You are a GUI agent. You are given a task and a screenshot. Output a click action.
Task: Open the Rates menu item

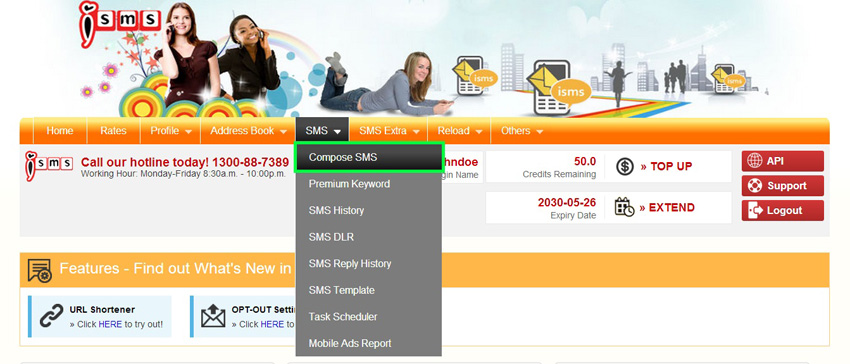113,131
